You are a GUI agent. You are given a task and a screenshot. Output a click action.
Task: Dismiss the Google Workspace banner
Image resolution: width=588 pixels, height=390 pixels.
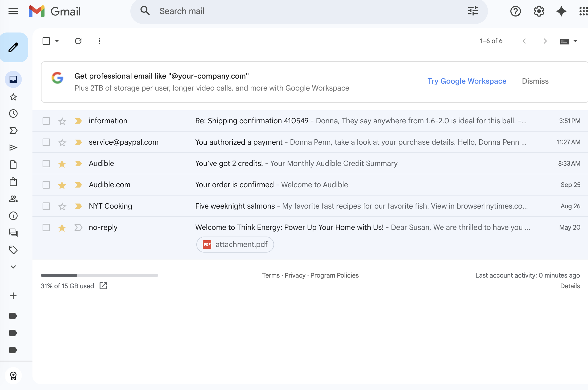[x=535, y=81]
